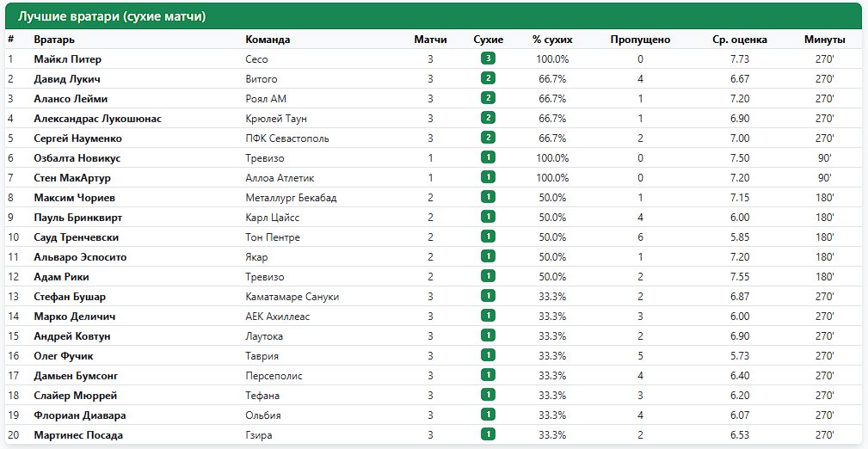Sort table by Команда column header
868x449 pixels.
[x=268, y=40]
